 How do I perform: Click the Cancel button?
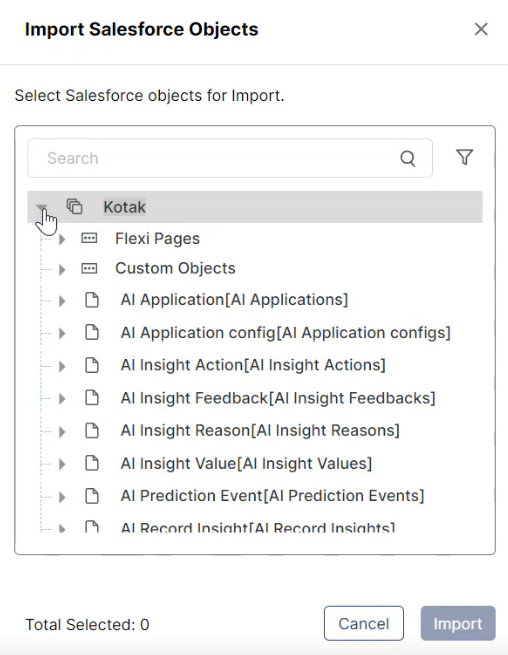(x=364, y=624)
